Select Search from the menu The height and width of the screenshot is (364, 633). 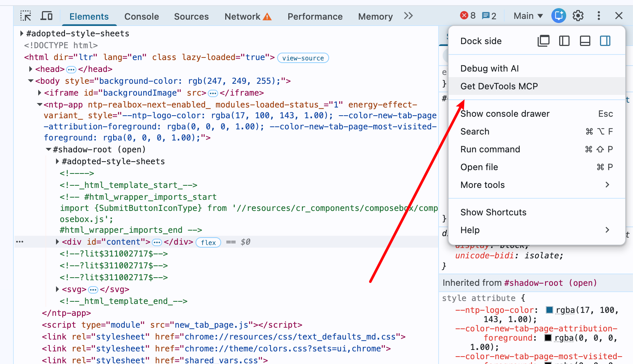[x=537, y=132]
